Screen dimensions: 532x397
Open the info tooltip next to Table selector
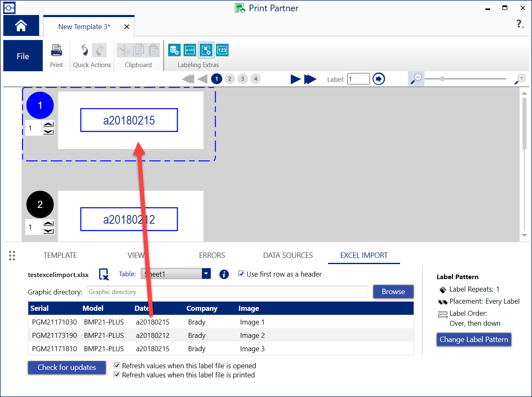pyautogui.click(x=224, y=274)
